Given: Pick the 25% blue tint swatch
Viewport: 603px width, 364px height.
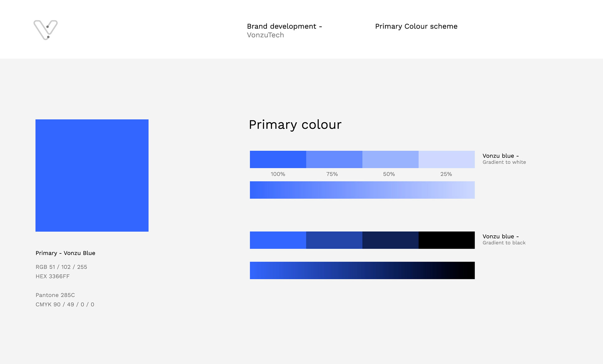Looking at the screenshot, I should (x=446, y=159).
